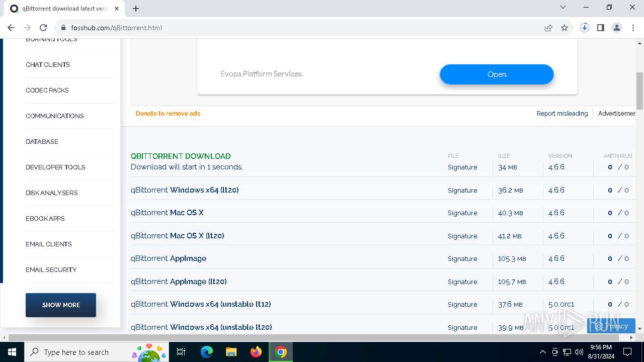This screenshot has width=644, height=362.
Task: Open the site security info icon
Action: point(63,28)
